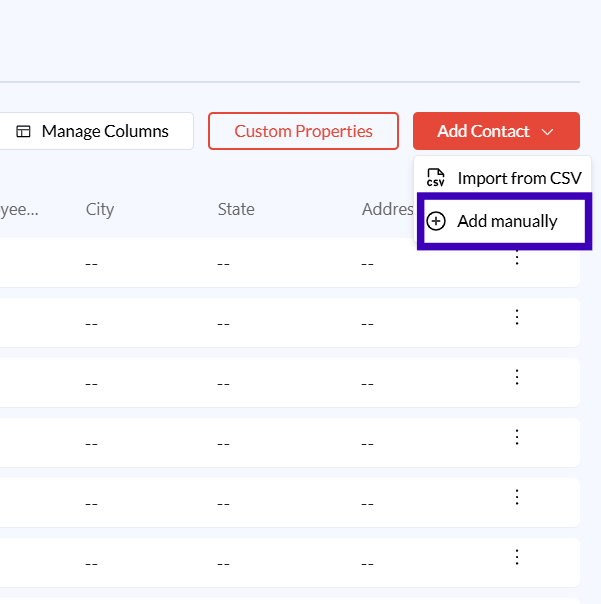Collapse the Add Contact dropdown chevron
The width and height of the screenshot is (601, 604).
[547, 132]
